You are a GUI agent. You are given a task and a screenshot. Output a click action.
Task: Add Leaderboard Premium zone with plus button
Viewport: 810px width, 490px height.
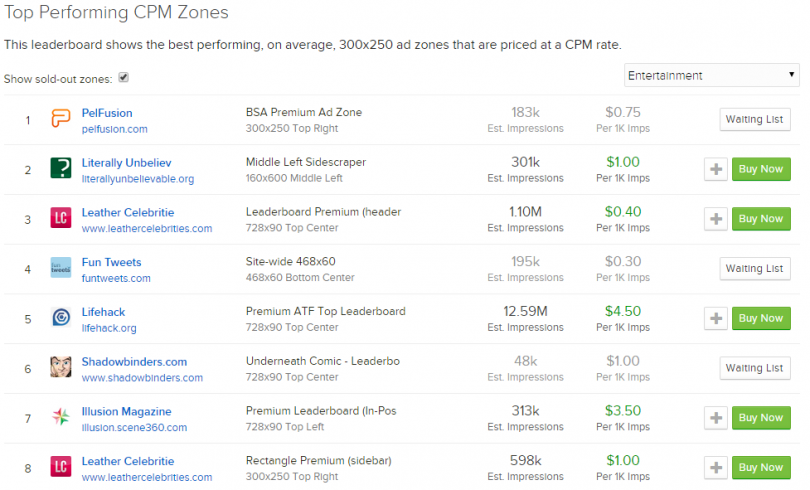(x=715, y=219)
